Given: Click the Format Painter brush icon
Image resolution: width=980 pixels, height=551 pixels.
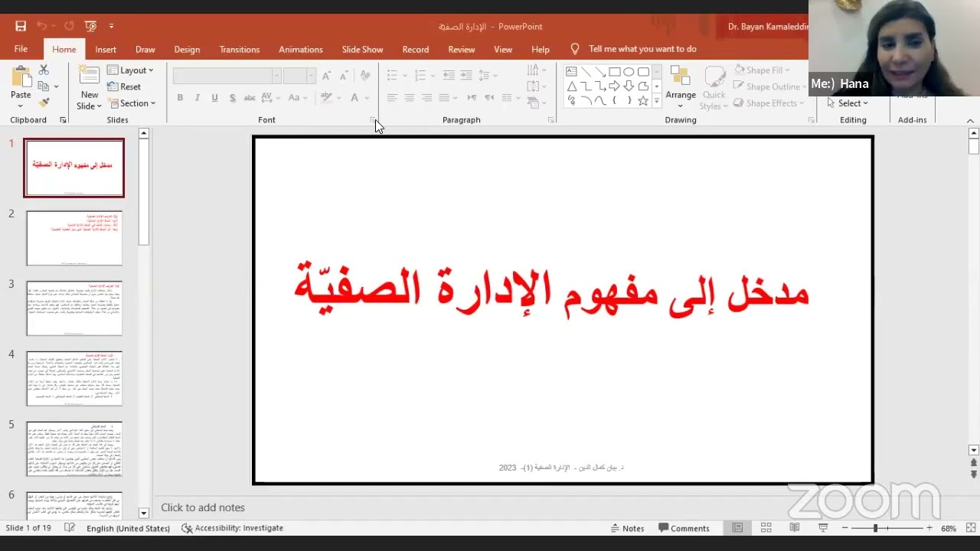Looking at the screenshot, I should click(x=44, y=102).
